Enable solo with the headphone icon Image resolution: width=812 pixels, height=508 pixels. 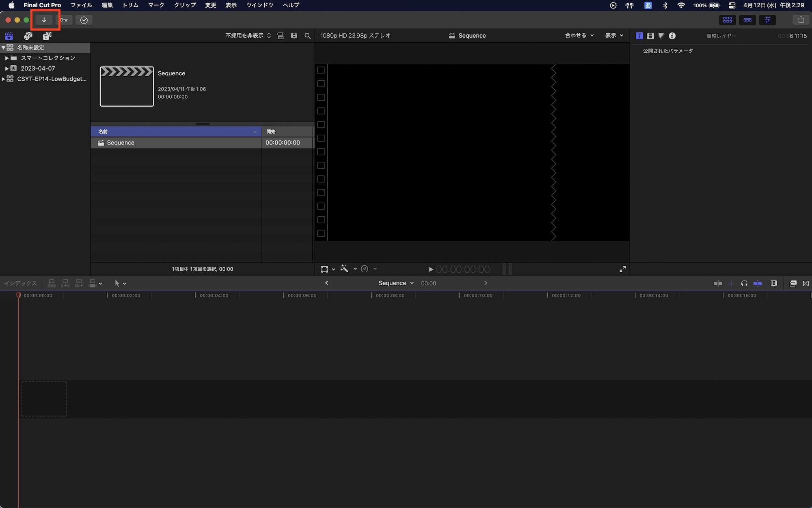[x=745, y=283]
